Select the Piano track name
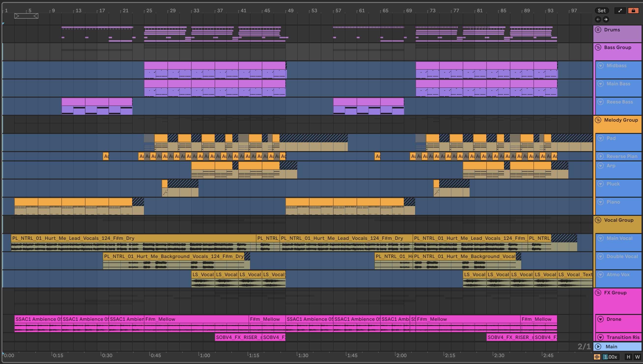643x364 pixels. (x=613, y=202)
